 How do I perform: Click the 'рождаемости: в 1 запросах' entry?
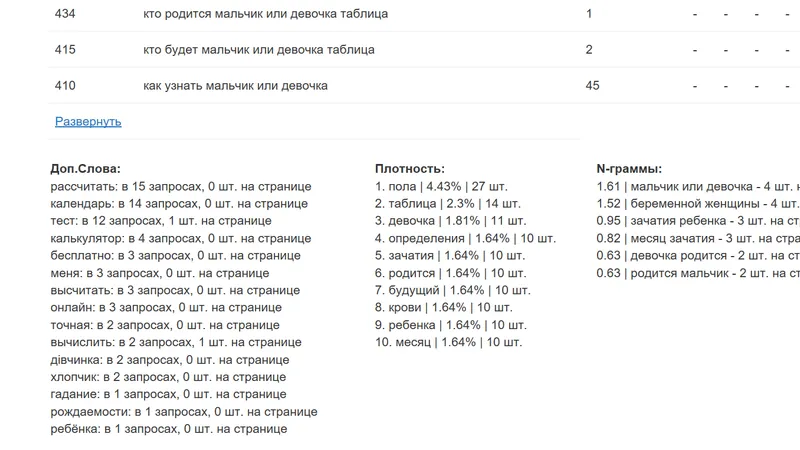(x=184, y=411)
